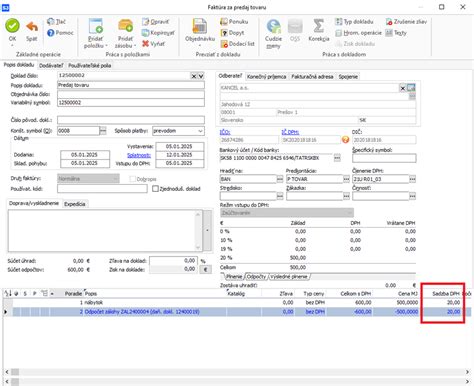
Task: Open the Odpočty tab
Action: tap(256, 277)
